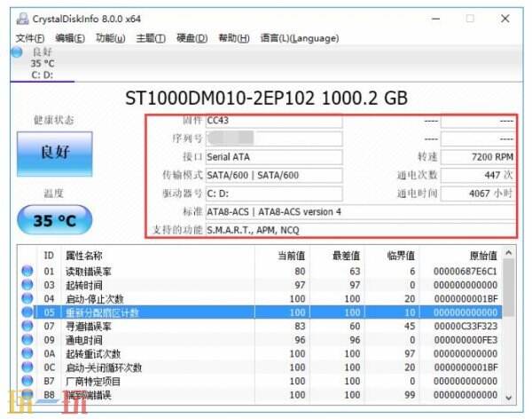Click the S.M.A.R.T., APM, NCQ features field

[360, 230]
